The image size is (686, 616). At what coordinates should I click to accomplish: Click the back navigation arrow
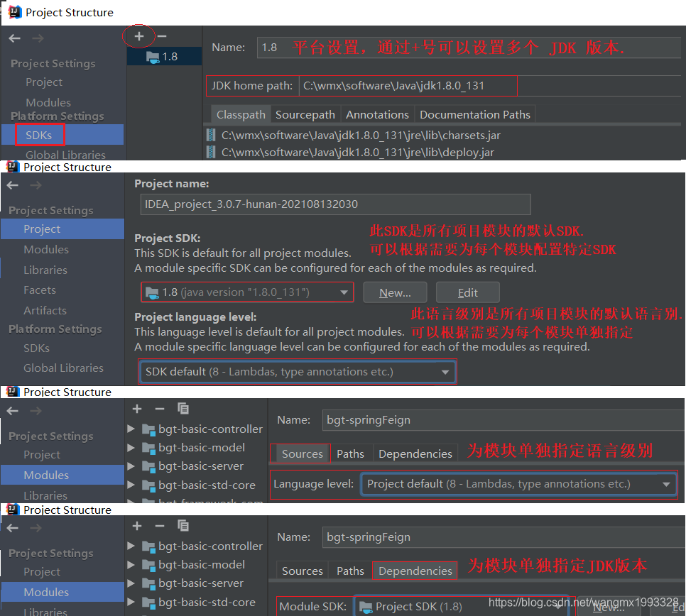pyautogui.click(x=13, y=37)
